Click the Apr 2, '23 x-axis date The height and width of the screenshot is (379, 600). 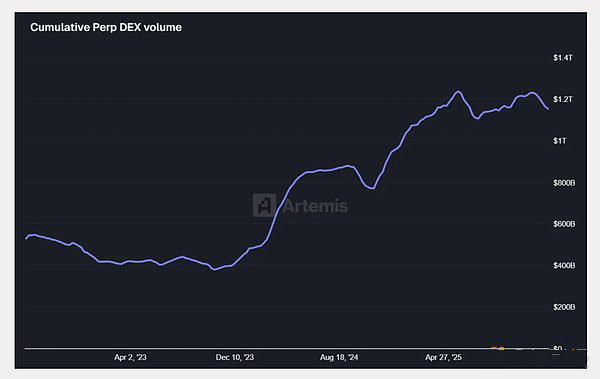[x=130, y=358]
